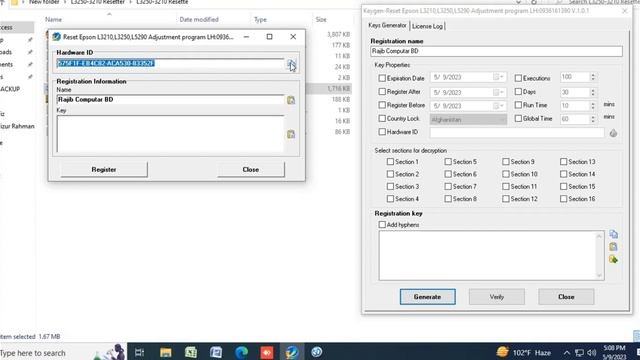Click the Key text box in Reset Epson

(170, 134)
